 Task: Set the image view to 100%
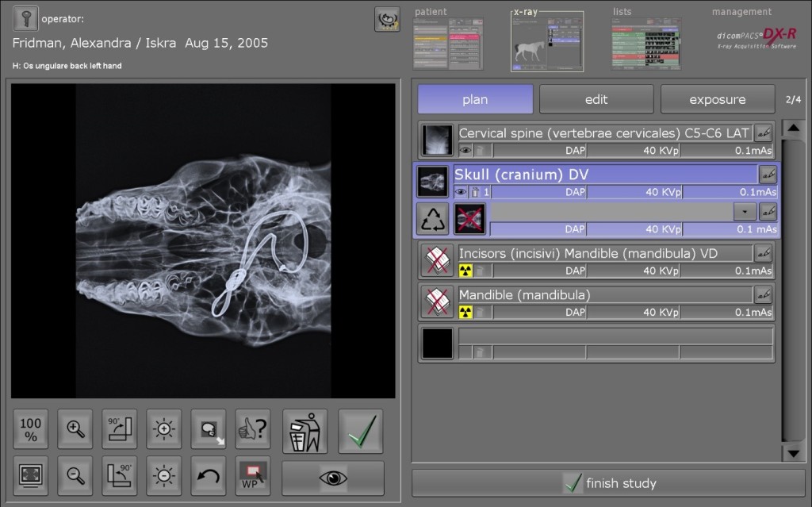(x=31, y=428)
